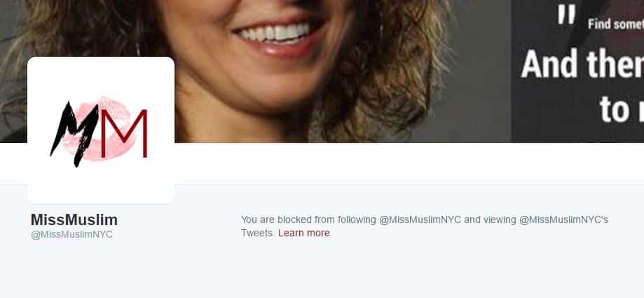The height and width of the screenshot is (298, 644).
Task: Follow the Learn more link
Action: point(304,233)
